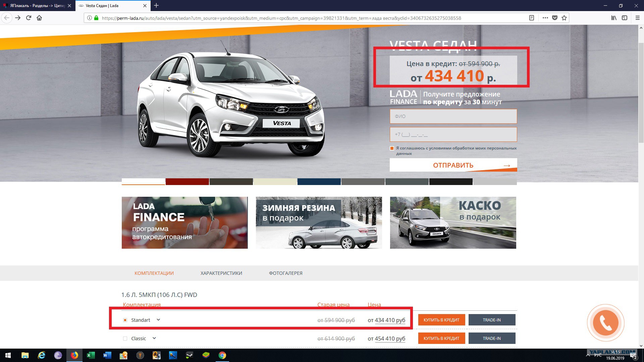
Task: Expand the Standart trim details
Action: coord(158,320)
